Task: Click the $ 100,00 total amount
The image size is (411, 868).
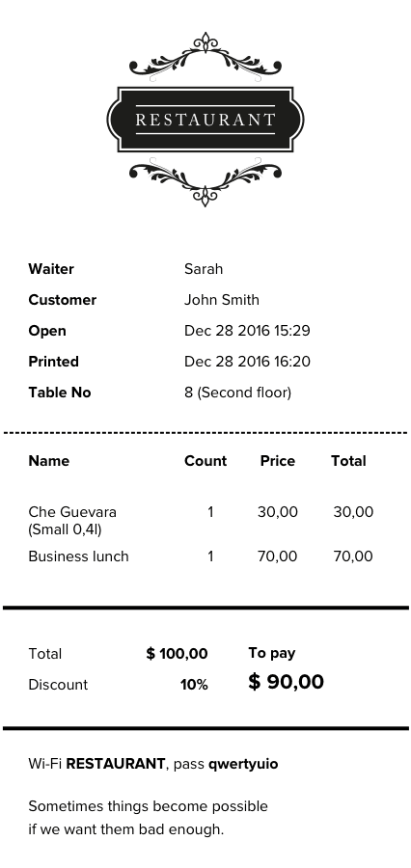Action: pos(178,654)
